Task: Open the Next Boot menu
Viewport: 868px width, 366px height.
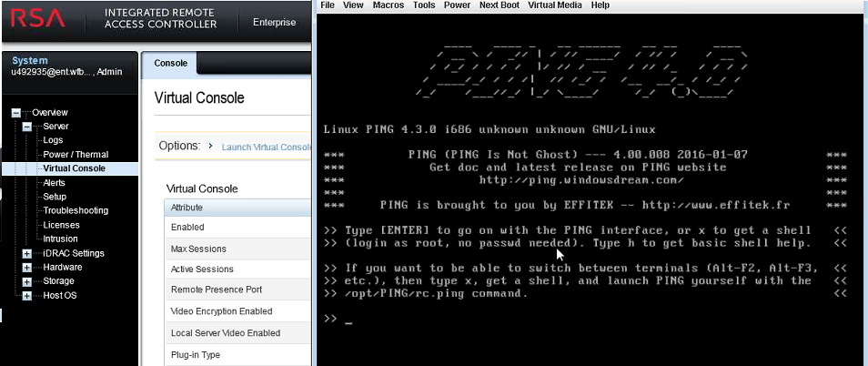Action: coord(500,5)
